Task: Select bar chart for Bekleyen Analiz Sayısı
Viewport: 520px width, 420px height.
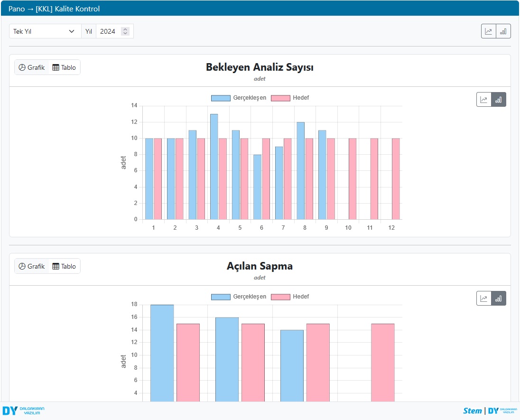Action: [x=499, y=100]
